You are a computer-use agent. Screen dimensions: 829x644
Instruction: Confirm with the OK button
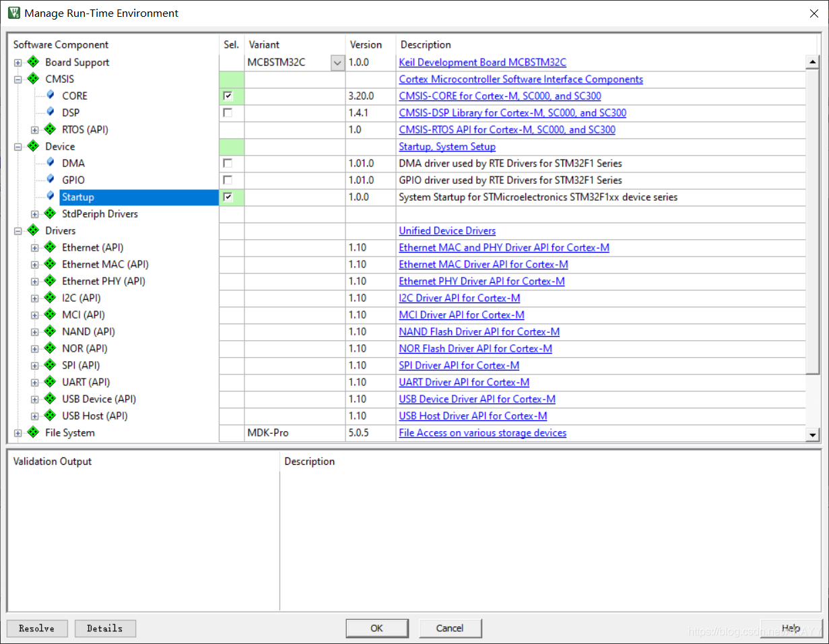(376, 629)
